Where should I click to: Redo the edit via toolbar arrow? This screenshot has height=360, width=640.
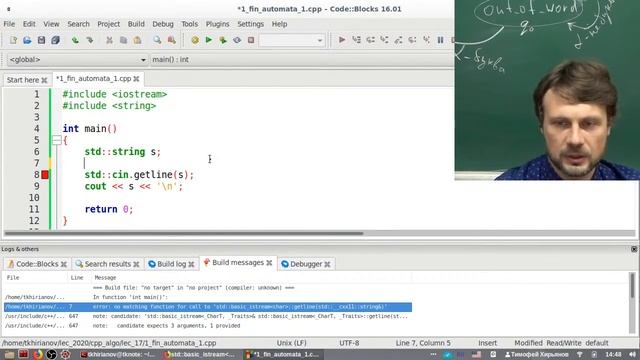pos(89,40)
